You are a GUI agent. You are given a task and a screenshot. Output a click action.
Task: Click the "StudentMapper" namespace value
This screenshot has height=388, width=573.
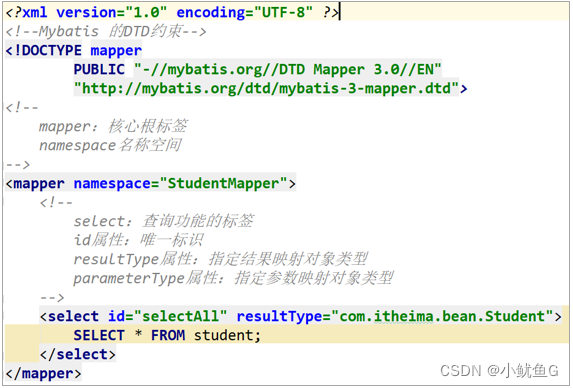(x=223, y=183)
